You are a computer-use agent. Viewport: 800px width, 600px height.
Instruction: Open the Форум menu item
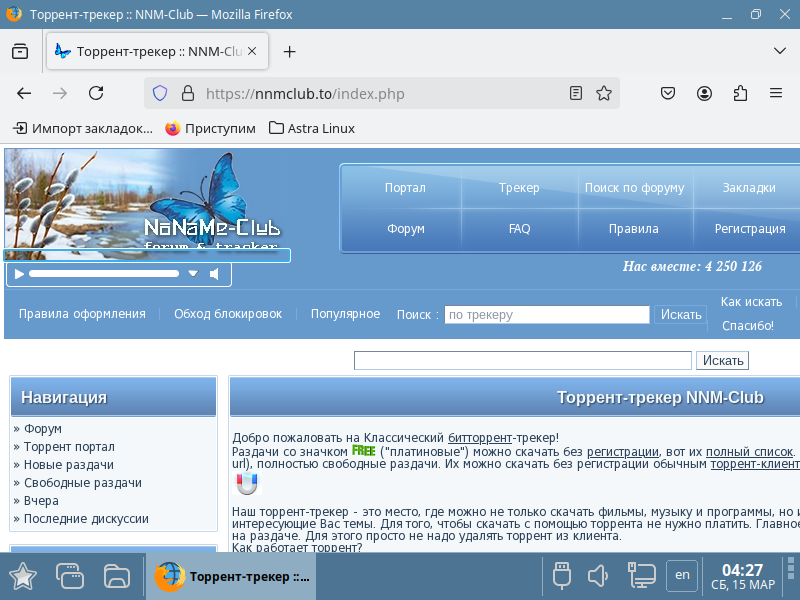406,229
